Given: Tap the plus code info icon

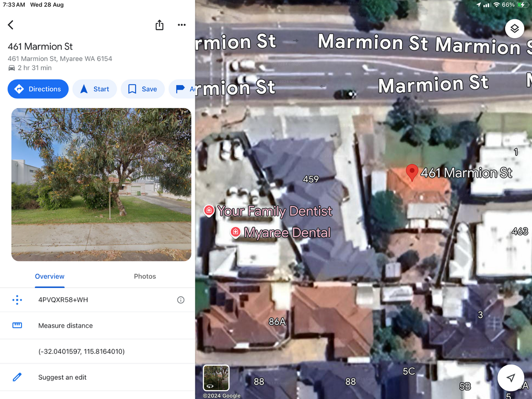Looking at the screenshot, I should click(180, 300).
